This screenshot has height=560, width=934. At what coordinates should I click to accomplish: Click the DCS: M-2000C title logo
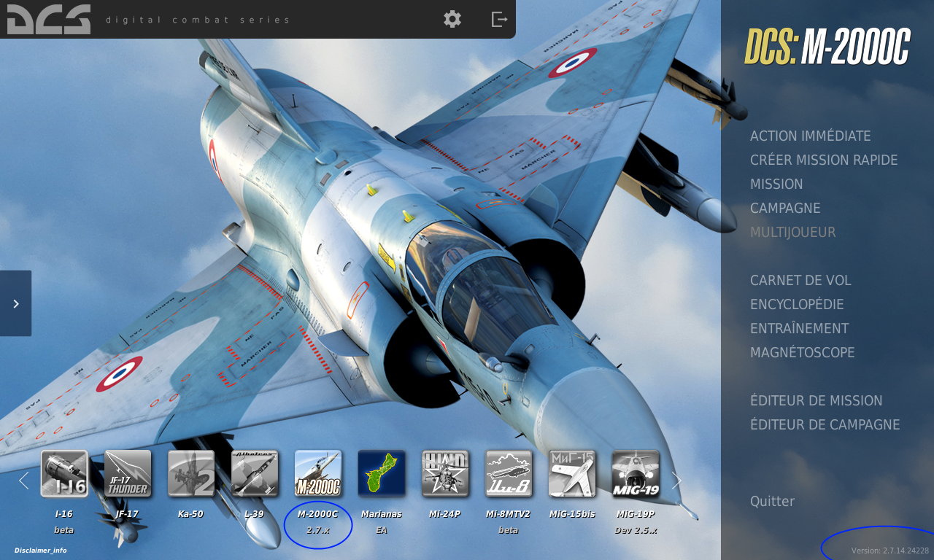(x=827, y=47)
